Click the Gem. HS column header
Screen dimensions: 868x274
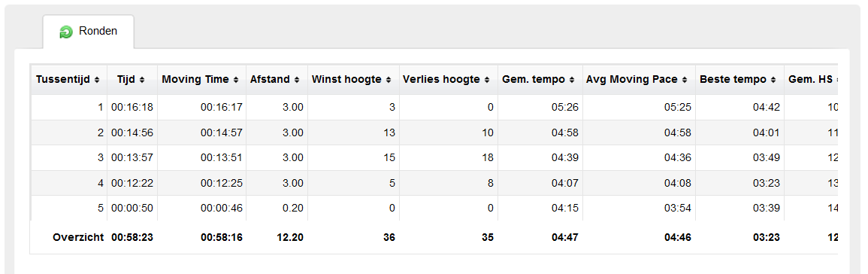point(811,79)
